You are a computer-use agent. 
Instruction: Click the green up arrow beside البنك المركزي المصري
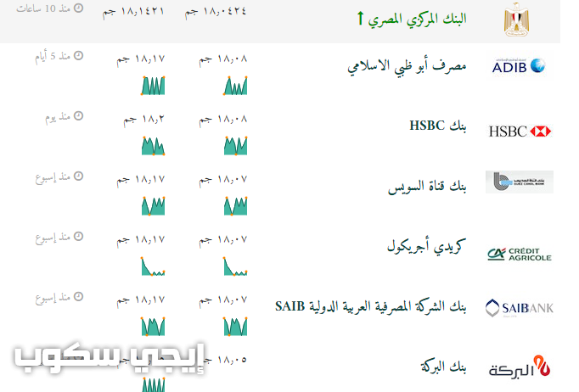[361, 18]
